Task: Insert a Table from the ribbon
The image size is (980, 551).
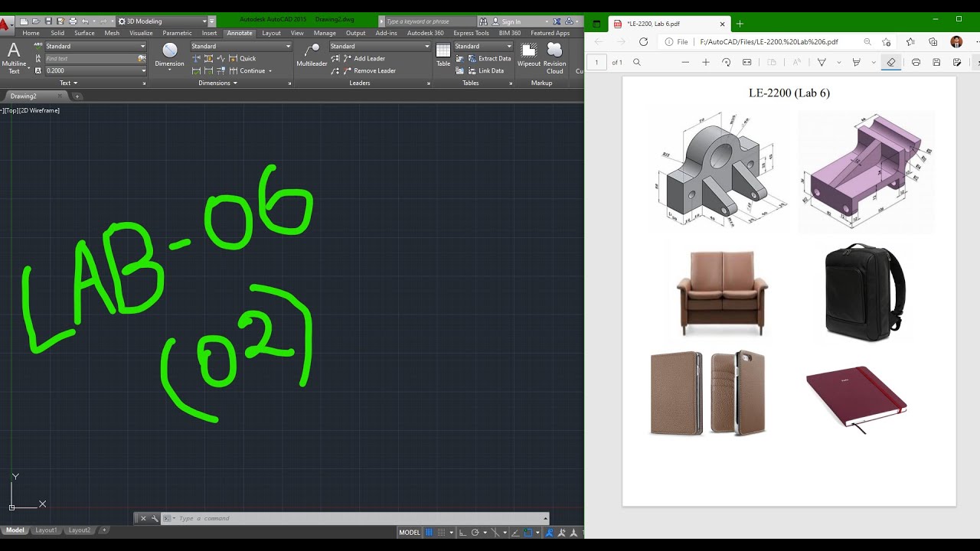Action: pyautogui.click(x=443, y=54)
